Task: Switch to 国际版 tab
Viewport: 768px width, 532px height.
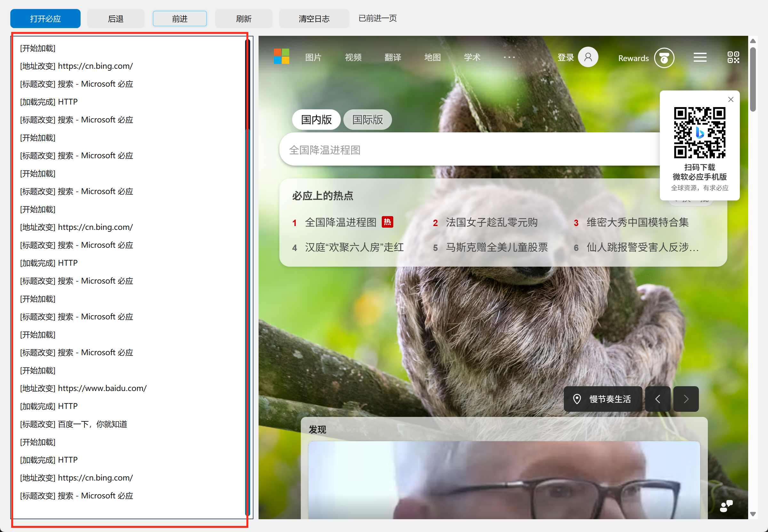Action: (367, 120)
